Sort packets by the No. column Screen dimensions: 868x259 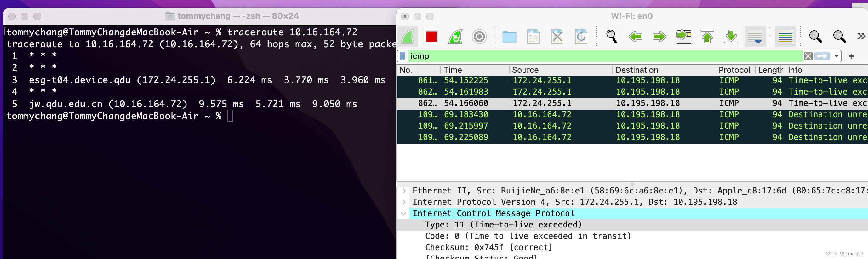pyautogui.click(x=419, y=70)
